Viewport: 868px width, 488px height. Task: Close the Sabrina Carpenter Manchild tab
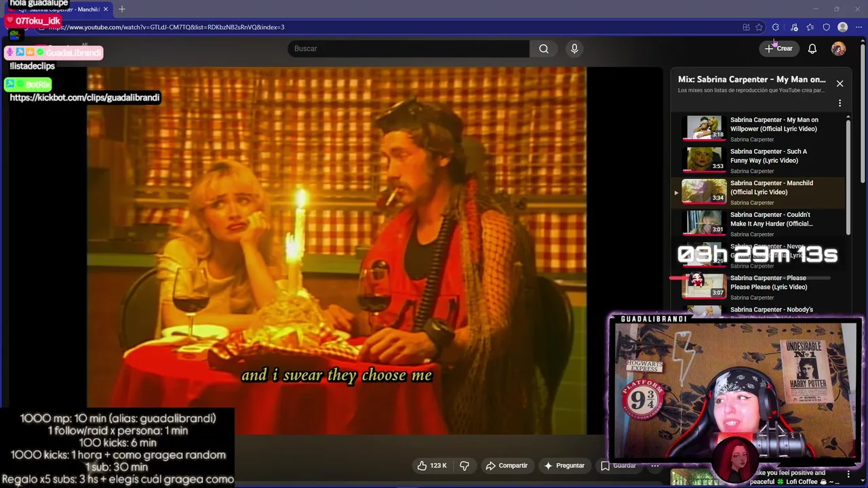106,9
